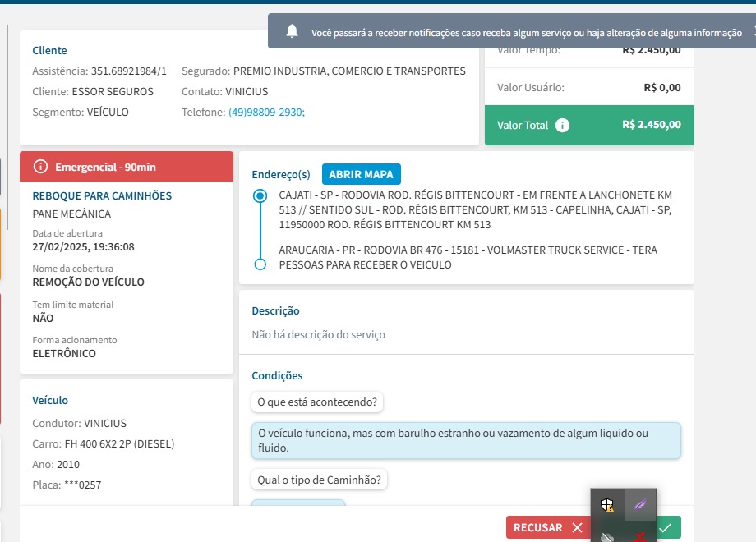Select answer about strange noise or fluid leak

point(466,440)
